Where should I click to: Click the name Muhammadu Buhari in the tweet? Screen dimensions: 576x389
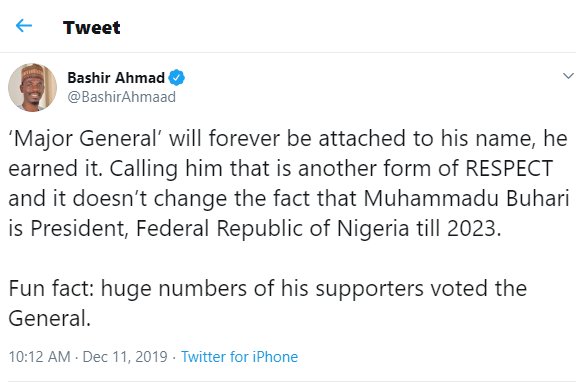click(x=467, y=198)
